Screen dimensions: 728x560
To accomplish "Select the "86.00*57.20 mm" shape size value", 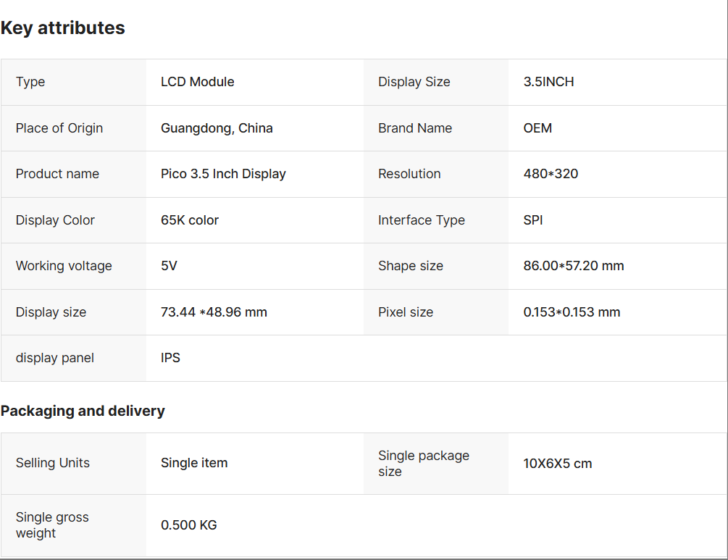I will tap(574, 266).
